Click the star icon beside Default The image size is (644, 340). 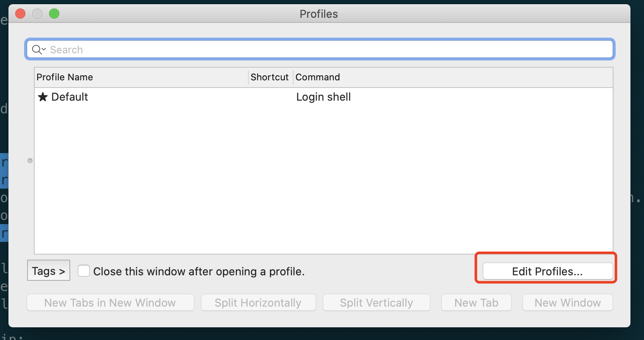43,97
